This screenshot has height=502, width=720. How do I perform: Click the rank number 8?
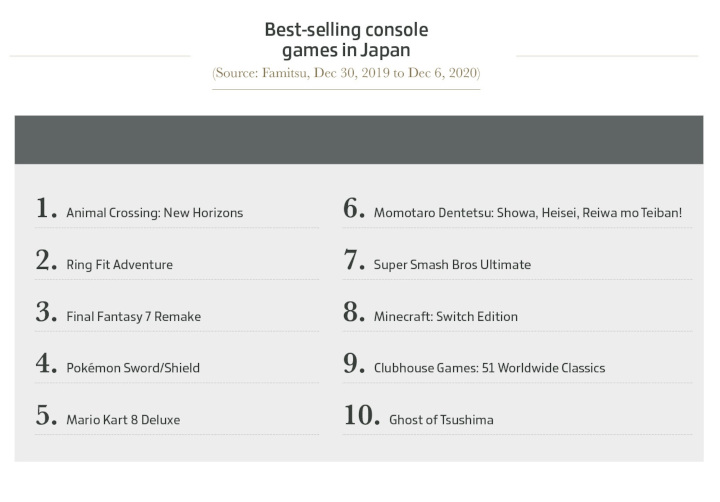point(354,312)
